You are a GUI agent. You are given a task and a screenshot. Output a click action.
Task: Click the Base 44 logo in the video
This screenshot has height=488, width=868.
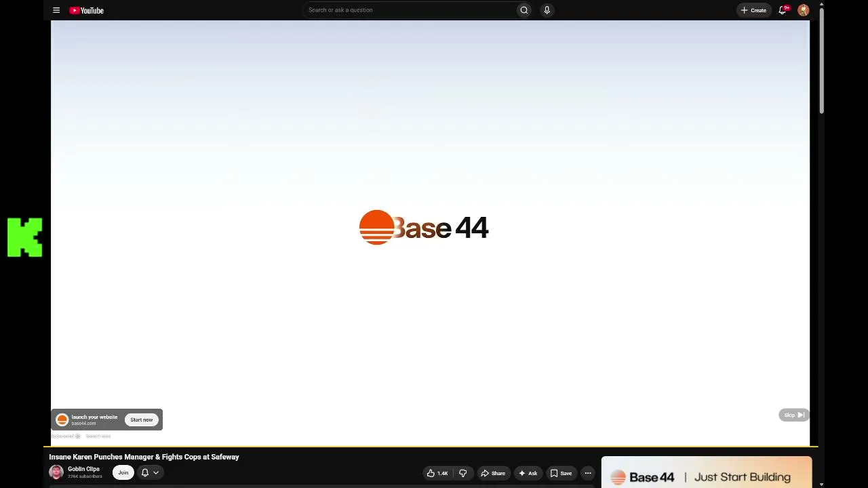click(x=424, y=228)
